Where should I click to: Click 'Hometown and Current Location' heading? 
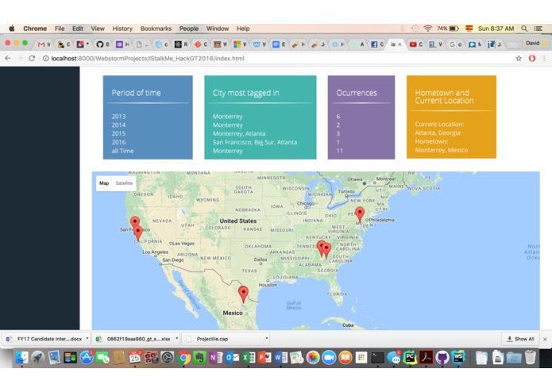pos(444,97)
